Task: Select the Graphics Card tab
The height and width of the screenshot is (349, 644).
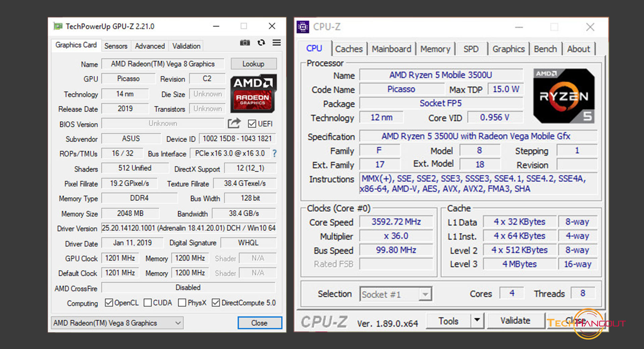Action: (x=76, y=45)
